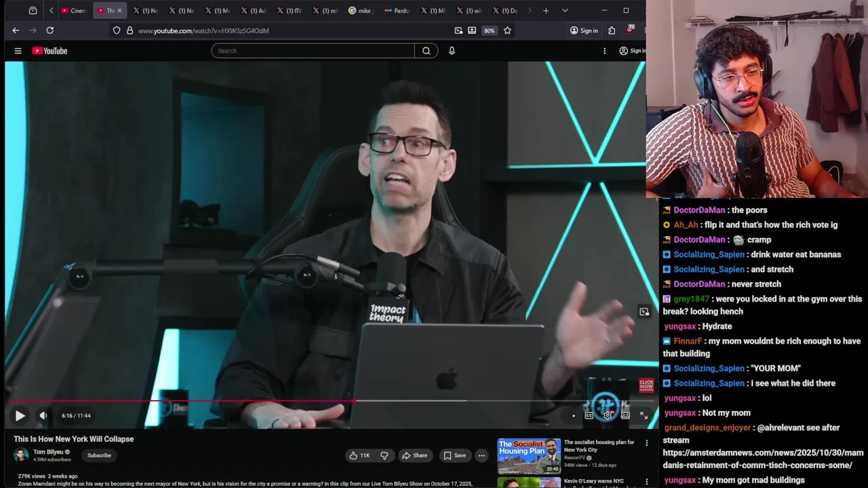The height and width of the screenshot is (488, 868).
Task: Switch to the Google 'mike' tab
Action: (361, 11)
